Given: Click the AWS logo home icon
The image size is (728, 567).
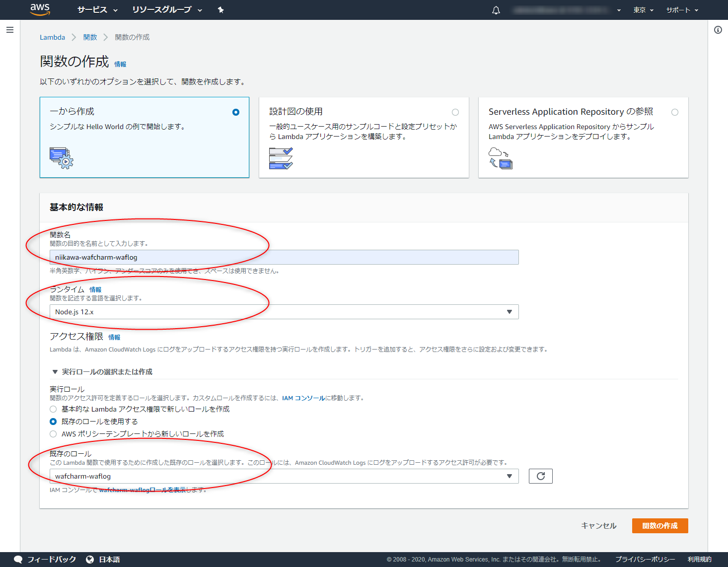Looking at the screenshot, I should [40, 9].
